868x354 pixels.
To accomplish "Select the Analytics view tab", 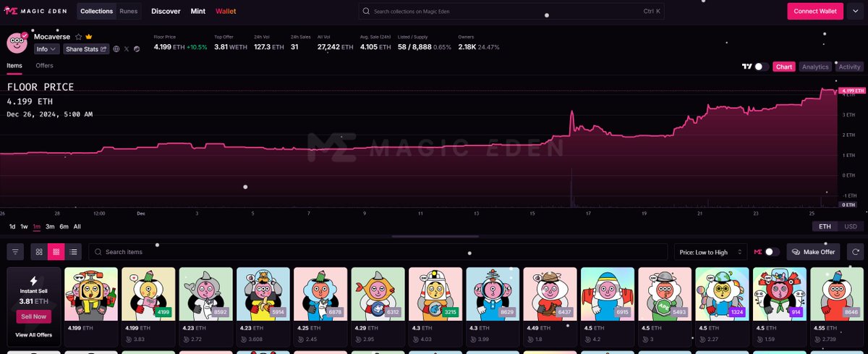I will click(815, 67).
